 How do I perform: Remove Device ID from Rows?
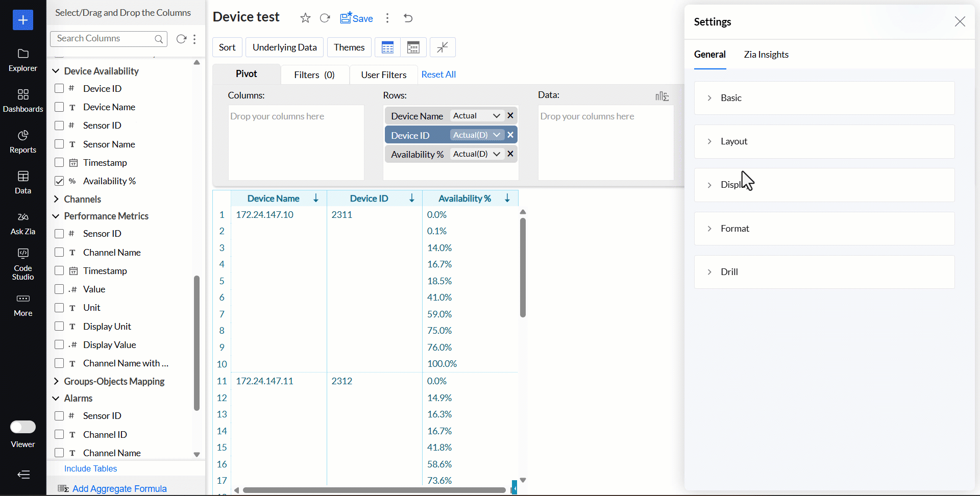[510, 135]
